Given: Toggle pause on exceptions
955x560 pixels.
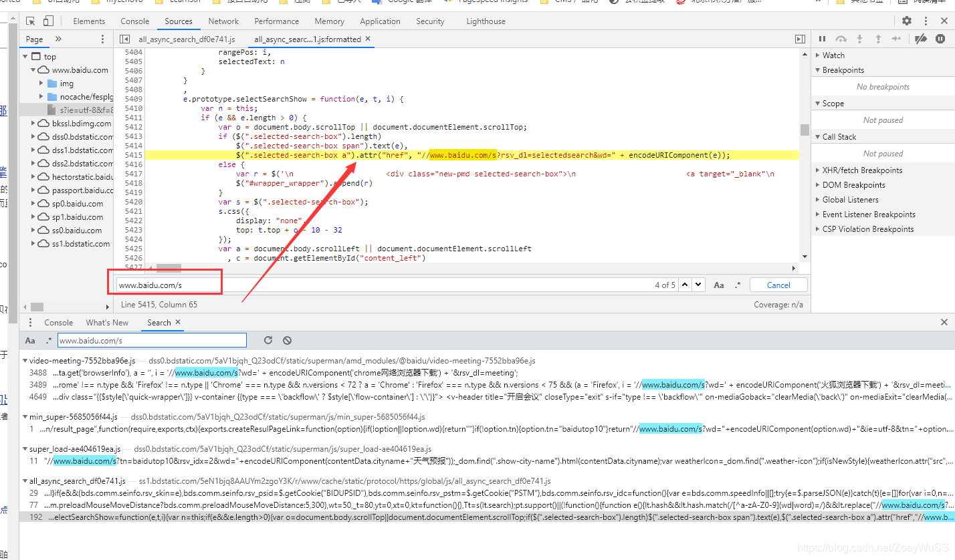Looking at the screenshot, I should click(x=940, y=39).
